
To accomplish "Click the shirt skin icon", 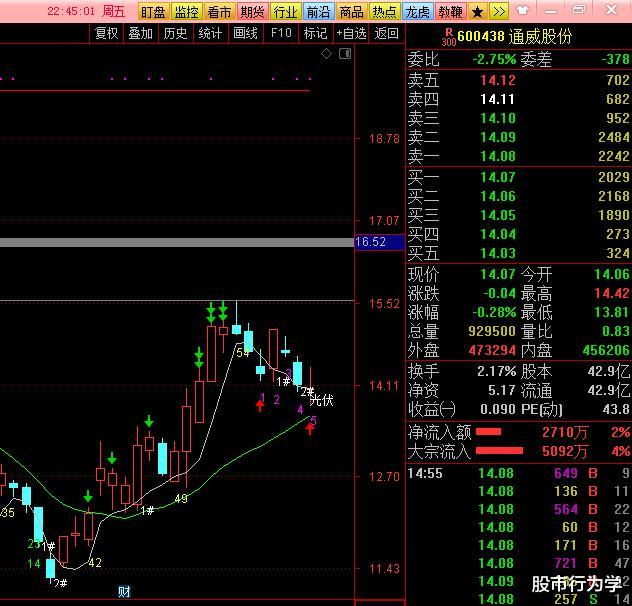I will pos(522,10).
